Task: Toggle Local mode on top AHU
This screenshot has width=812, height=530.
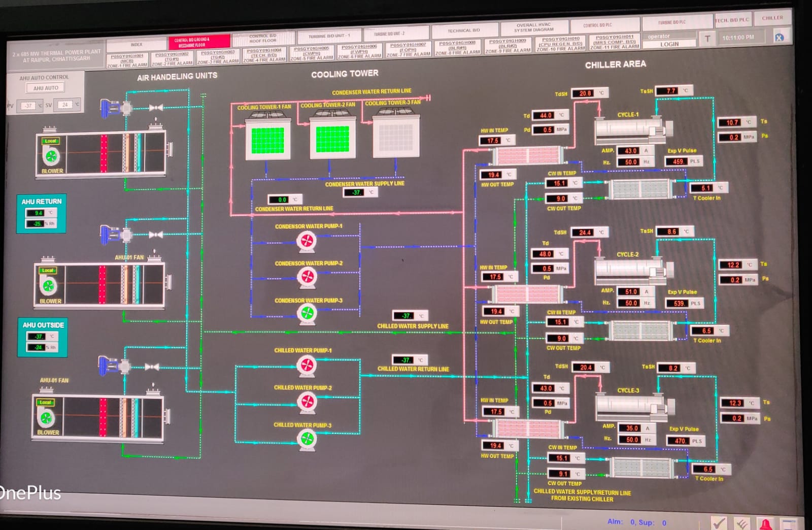Action: [51, 141]
